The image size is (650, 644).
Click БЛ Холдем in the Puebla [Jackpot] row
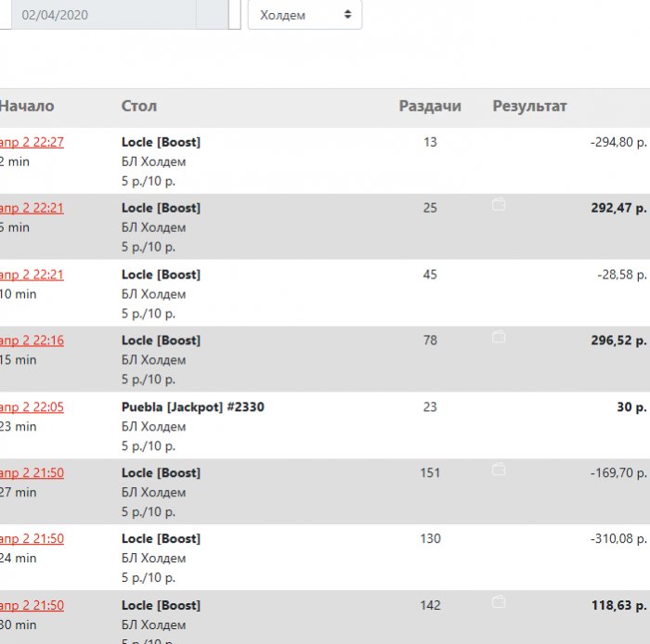click(153, 427)
